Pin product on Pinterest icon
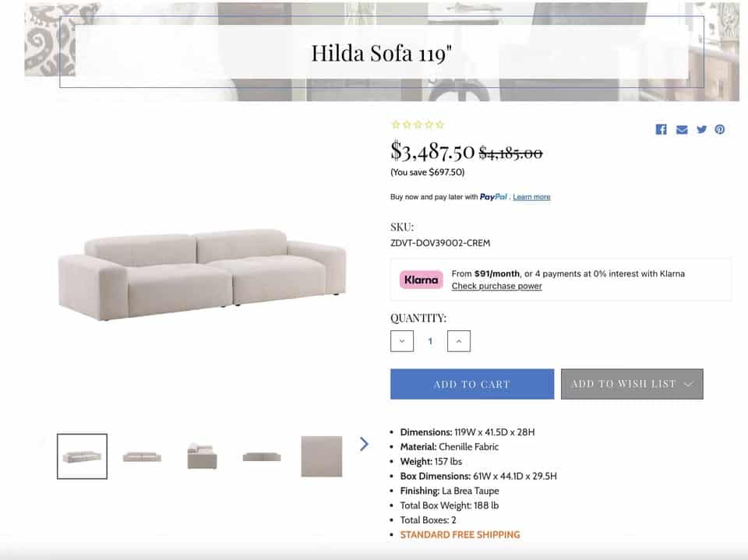Viewport: 748px width, 560px height. [719, 129]
